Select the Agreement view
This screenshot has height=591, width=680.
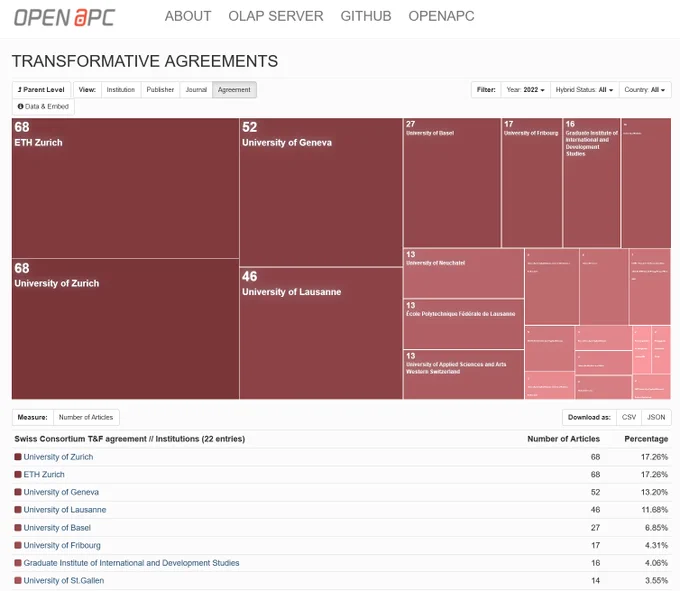(234, 90)
